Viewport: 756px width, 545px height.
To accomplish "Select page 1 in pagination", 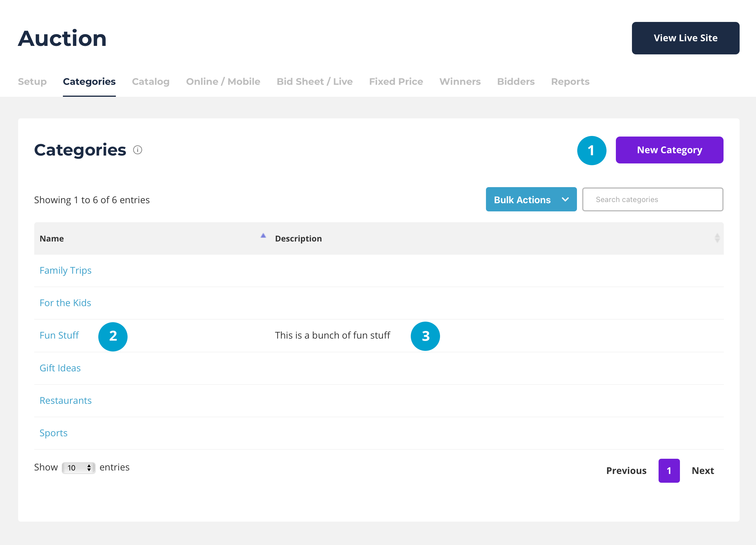I will coord(669,471).
